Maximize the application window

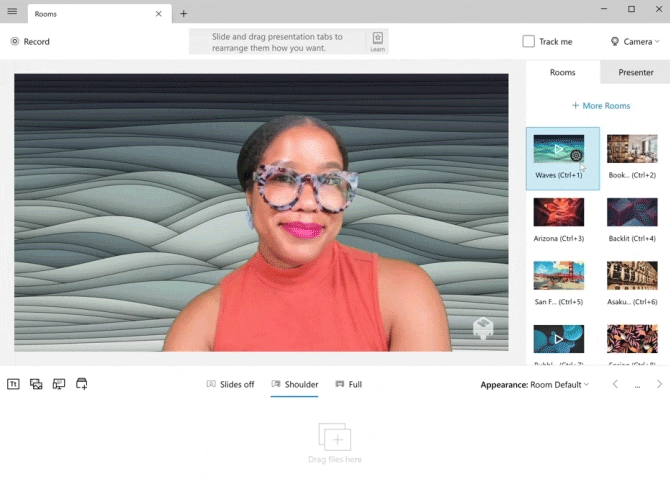click(631, 9)
